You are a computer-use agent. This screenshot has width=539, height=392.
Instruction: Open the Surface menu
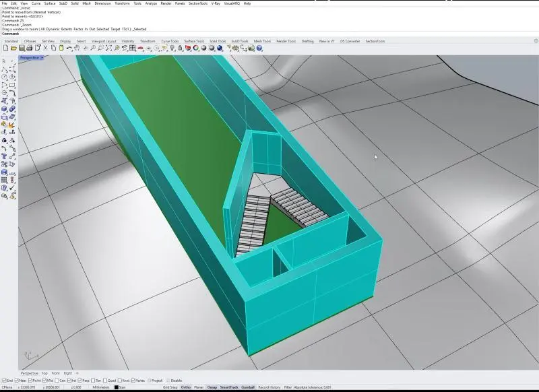click(50, 3)
